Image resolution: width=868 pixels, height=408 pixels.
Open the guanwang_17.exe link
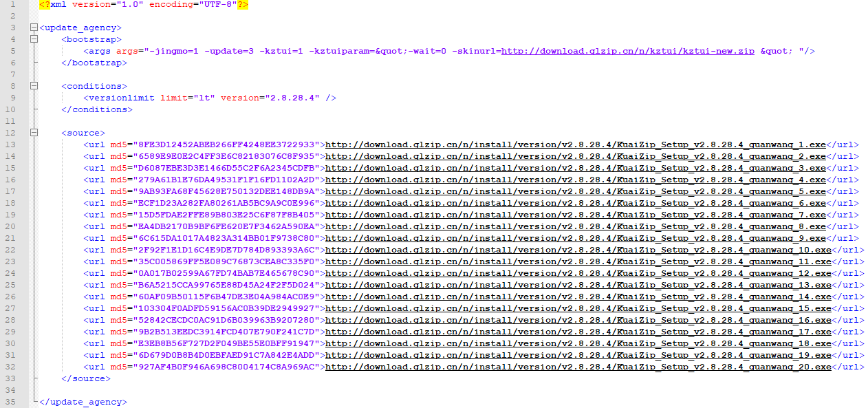(578, 332)
